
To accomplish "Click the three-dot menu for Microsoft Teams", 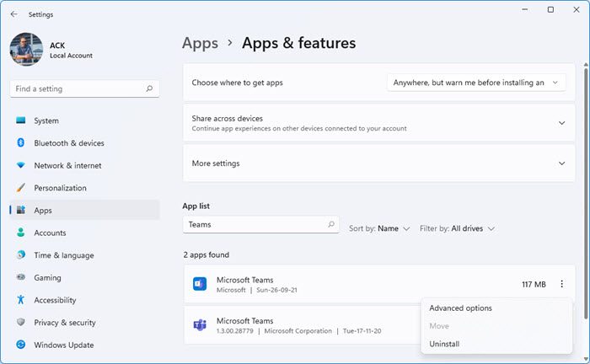I will (562, 285).
